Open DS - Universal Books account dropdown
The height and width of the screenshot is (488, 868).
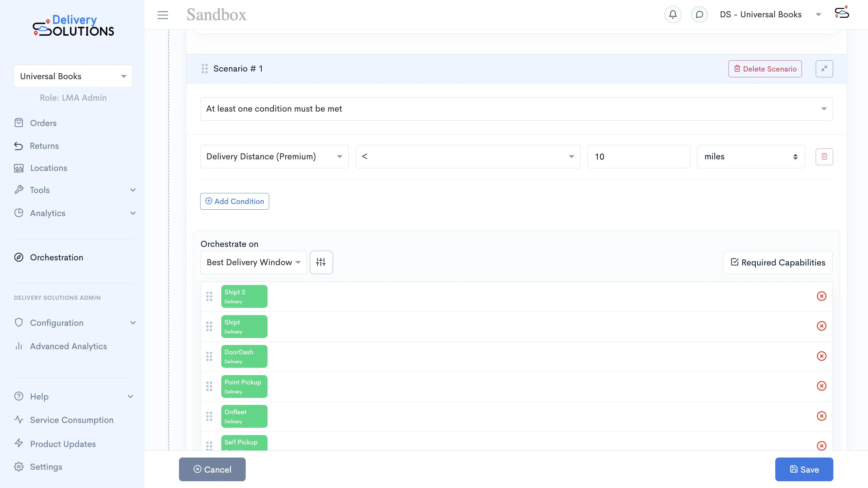click(770, 14)
